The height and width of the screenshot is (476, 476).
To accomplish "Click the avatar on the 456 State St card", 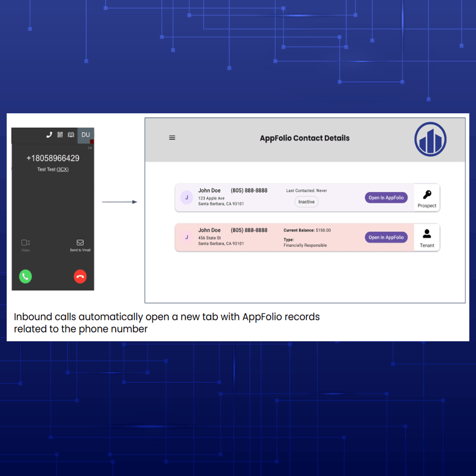I will [x=187, y=238].
